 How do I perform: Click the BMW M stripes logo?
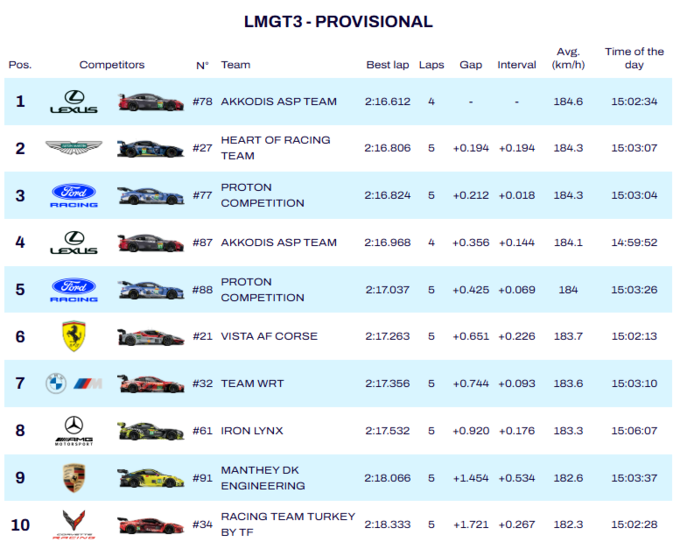pyautogui.click(x=88, y=383)
